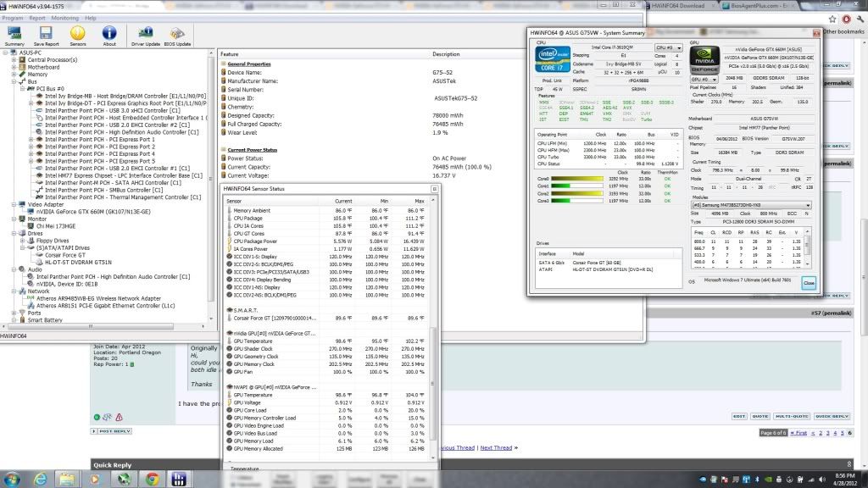Image resolution: width=868 pixels, height=488 pixels.
Task: Click the Save Report toolbar icon
Action: (46, 36)
